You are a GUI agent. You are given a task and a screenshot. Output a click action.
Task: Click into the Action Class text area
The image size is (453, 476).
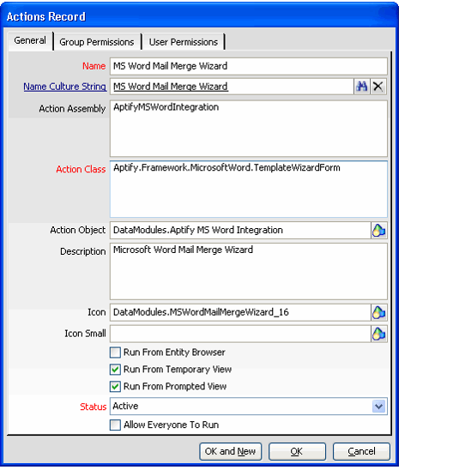point(248,190)
